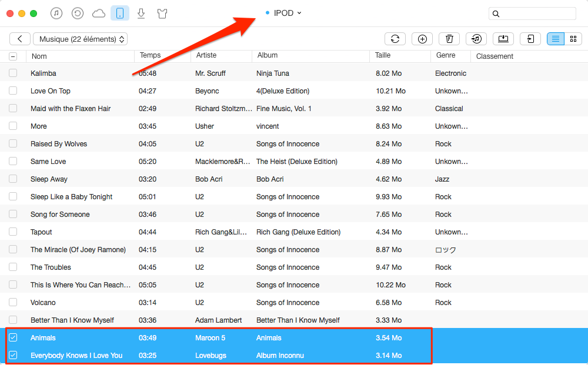Sort by the Album column header

[x=268, y=55]
